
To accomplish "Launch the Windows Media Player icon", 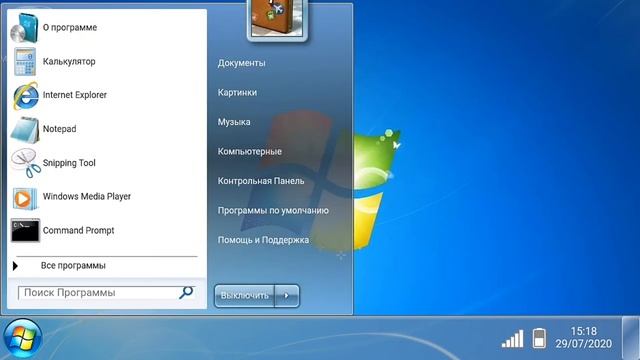I will [25, 198].
